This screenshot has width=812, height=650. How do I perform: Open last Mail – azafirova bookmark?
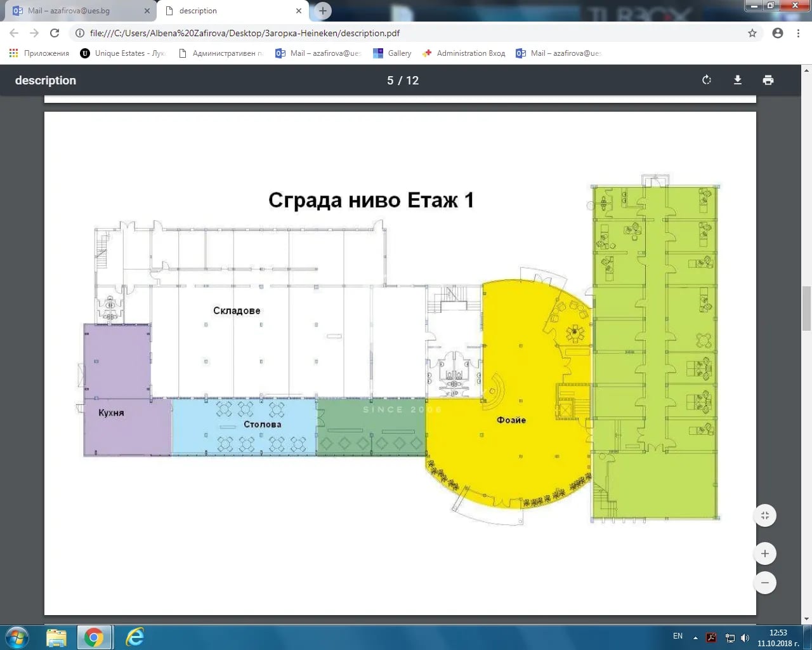point(558,53)
